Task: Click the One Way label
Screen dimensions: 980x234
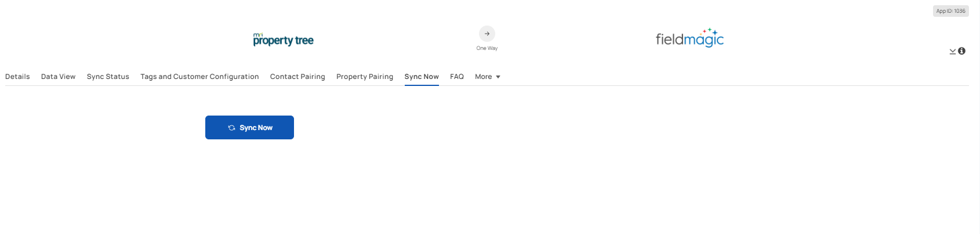Action: tap(487, 48)
